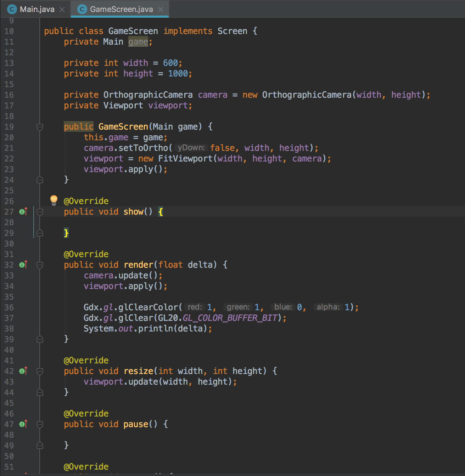Collapse the resize() method fold on line 42
465x476 pixels.
click(40, 371)
